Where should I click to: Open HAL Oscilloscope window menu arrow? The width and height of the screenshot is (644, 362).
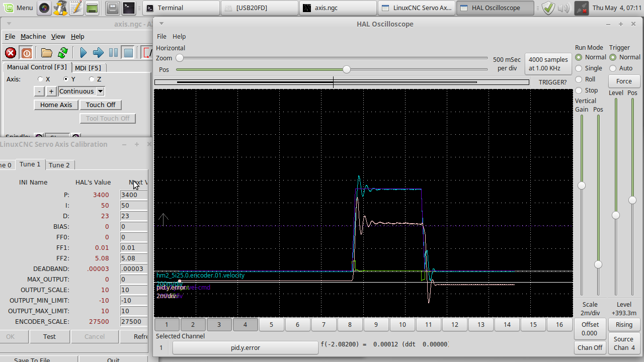click(x=161, y=23)
